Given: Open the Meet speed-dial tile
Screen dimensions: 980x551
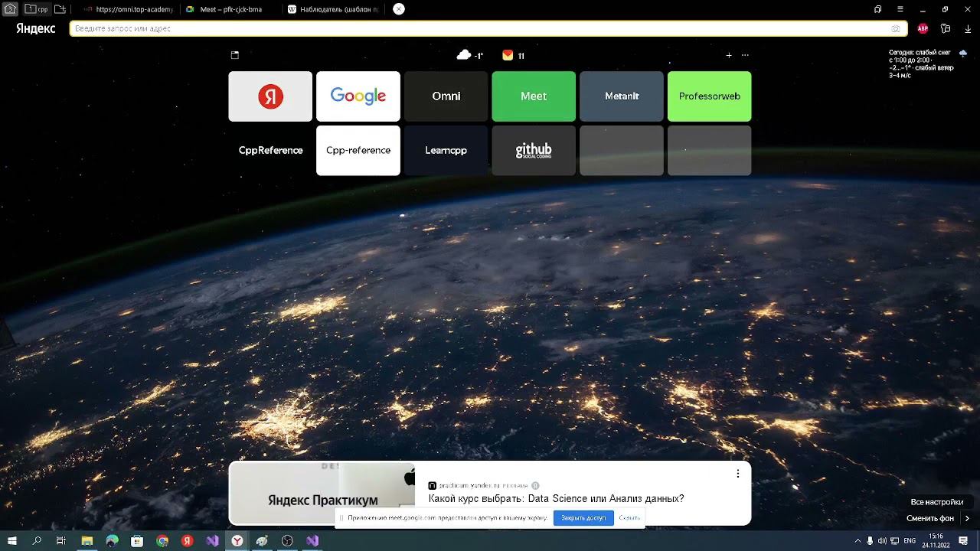Looking at the screenshot, I should pyautogui.click(x=534, y=96).
